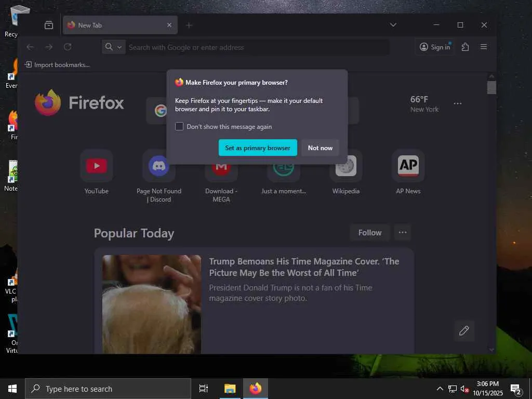Open a new tab with plus icon
Image resolution: width=532 pixels, height=399 pixels.
pos(189,25)
